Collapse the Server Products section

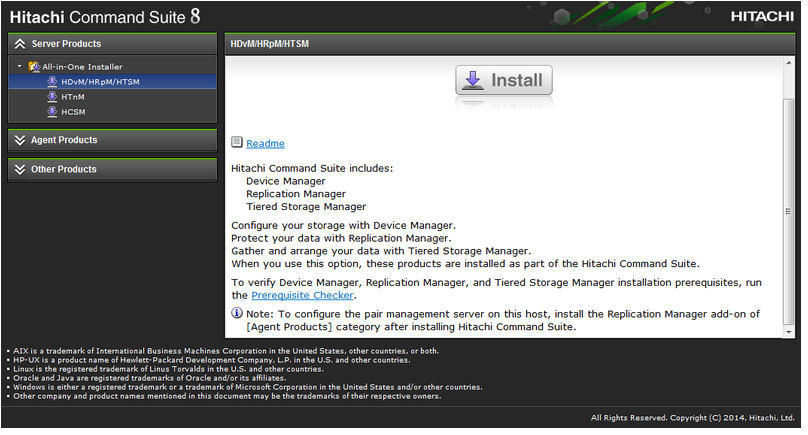tap(112, 44)
